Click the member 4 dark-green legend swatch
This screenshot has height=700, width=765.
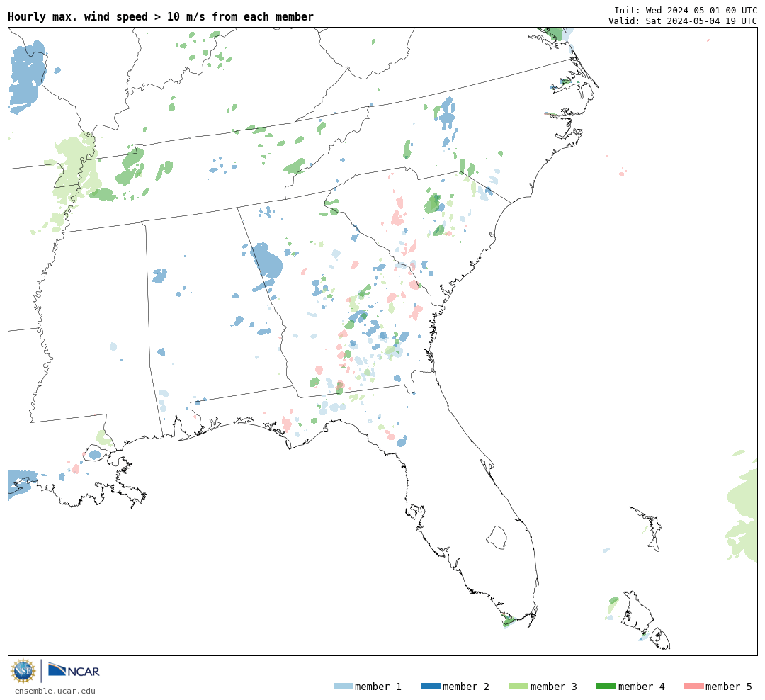606,687
